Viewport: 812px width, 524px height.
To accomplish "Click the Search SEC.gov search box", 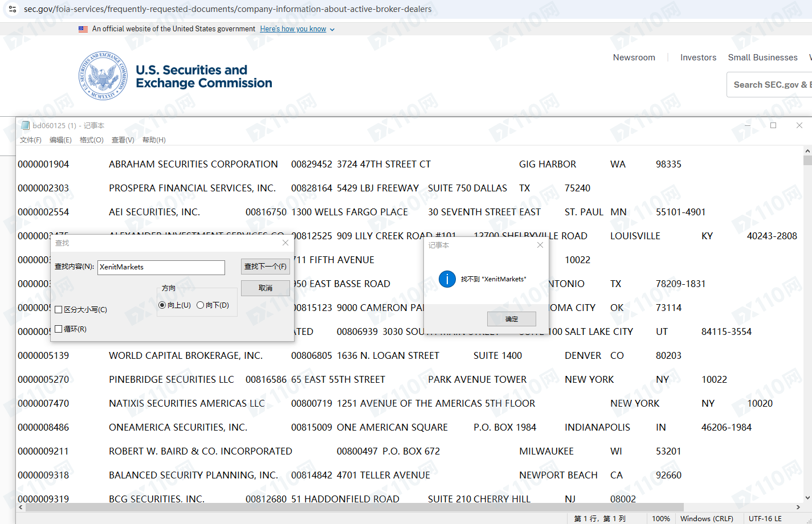I will pyautogui.click(x=769, y=84).
